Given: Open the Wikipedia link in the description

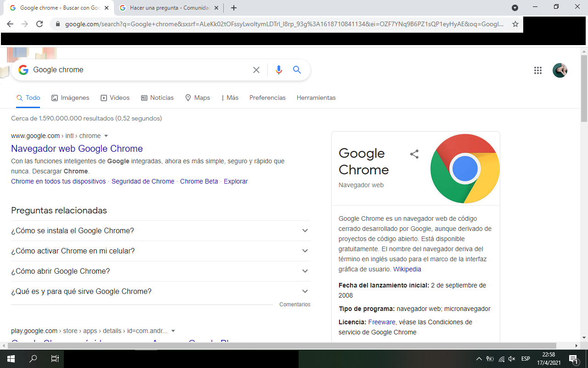Looking at the screenshot, I should pyautogui.click(x=407, y=270).
